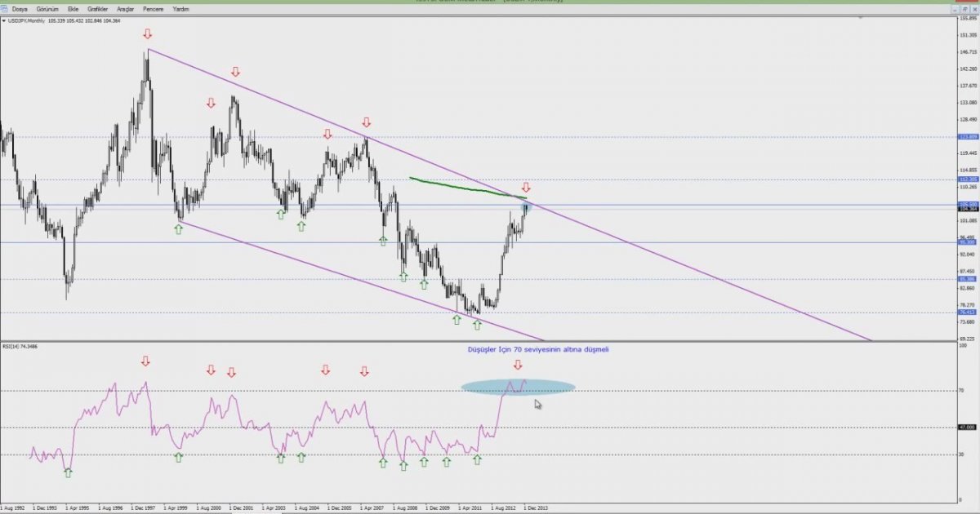Click the application icon beside Dosya
Screen dimensions: 980x514
point(5,9)
